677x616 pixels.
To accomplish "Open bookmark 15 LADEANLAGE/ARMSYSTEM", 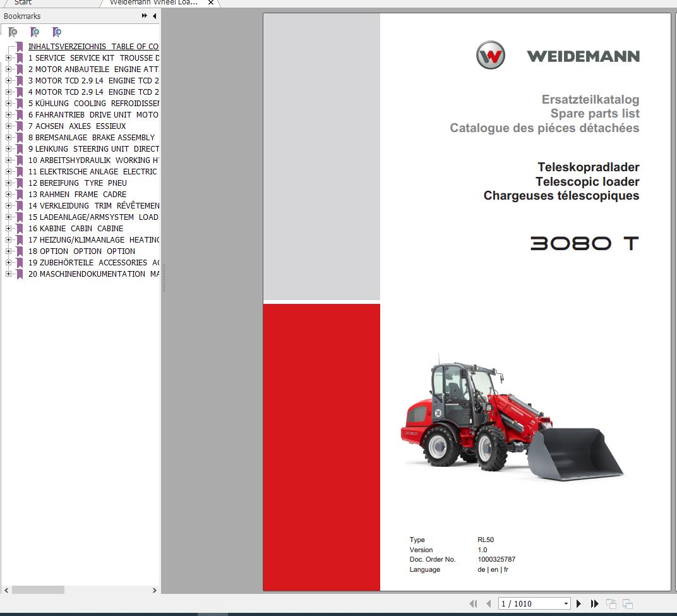I will (x=93, y=217).
